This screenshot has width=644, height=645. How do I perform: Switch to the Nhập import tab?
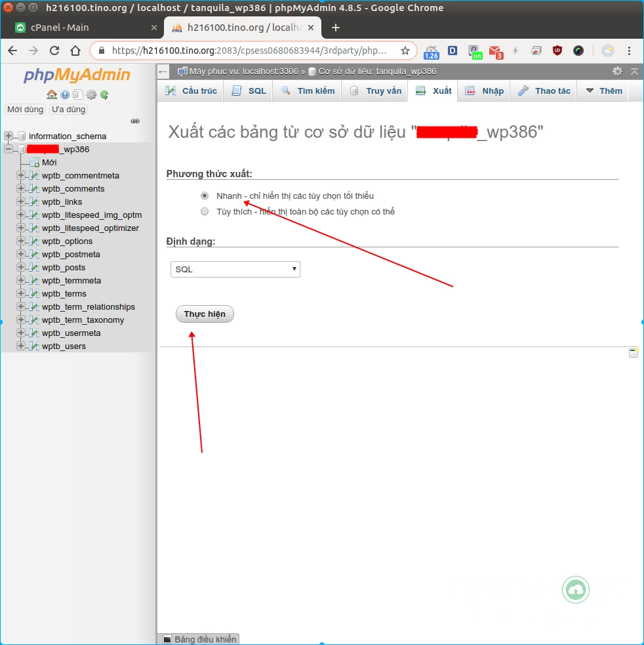(484, 91)
